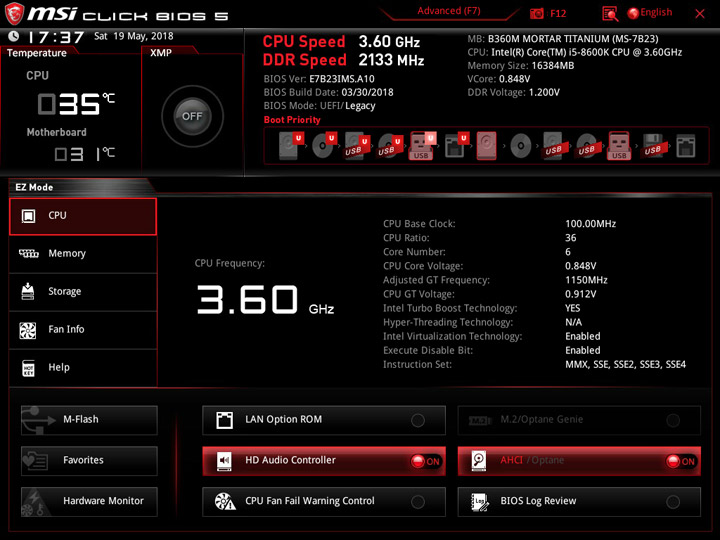Select the UEFI USB CD/DVD boot icon
Screen dimensions: 720x540
390,146
